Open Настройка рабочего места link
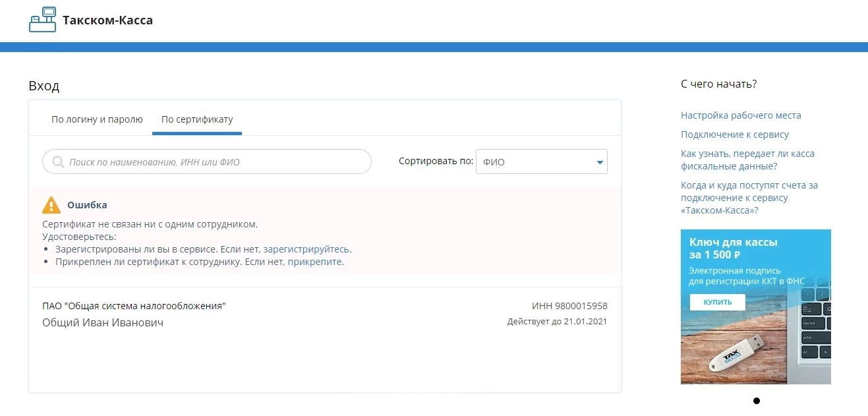 pyautogui.click(x=741, y=115)
